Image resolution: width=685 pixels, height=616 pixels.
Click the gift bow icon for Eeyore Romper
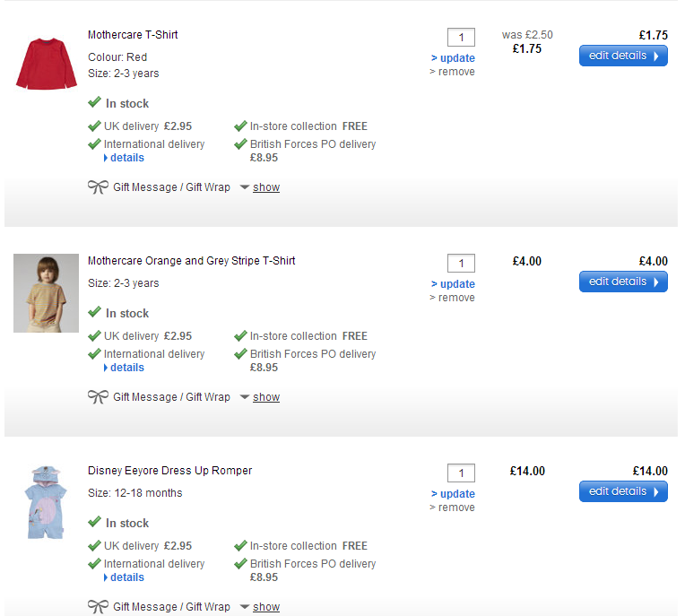coord(98,607)
